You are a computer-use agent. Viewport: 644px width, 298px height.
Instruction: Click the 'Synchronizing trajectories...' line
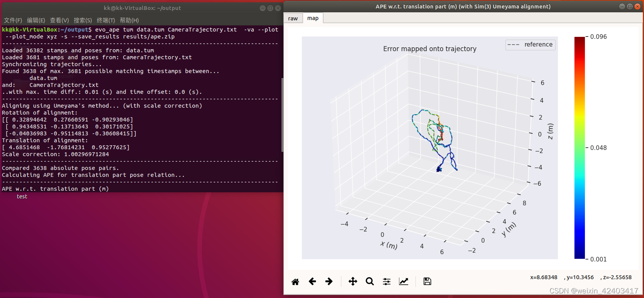pos(52,64)
